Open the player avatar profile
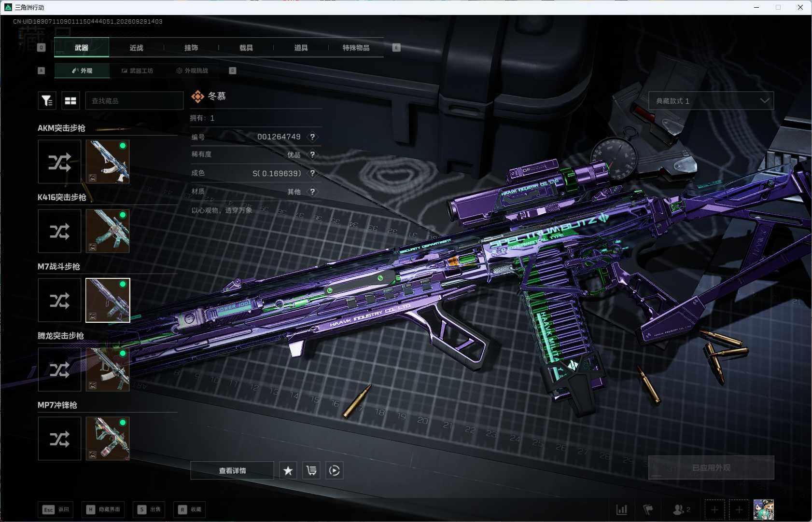This screenshot has height=522, width=812. [x=764, y=509]
